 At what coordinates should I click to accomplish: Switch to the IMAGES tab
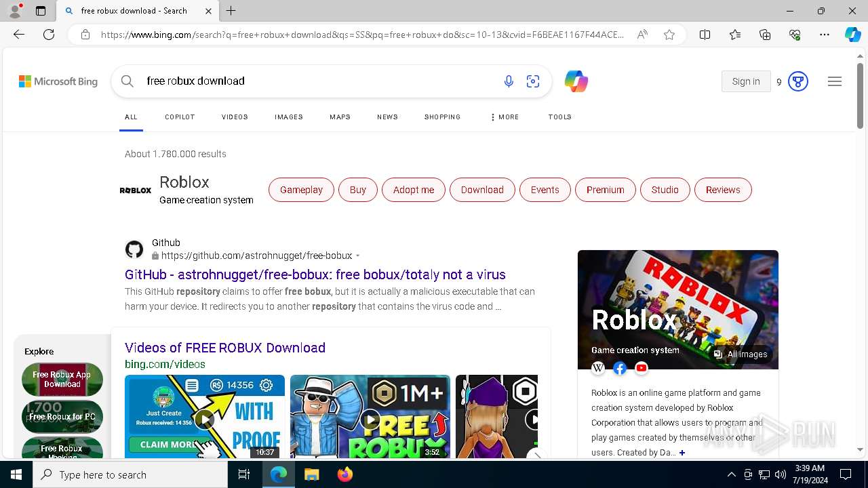[289, 117]
